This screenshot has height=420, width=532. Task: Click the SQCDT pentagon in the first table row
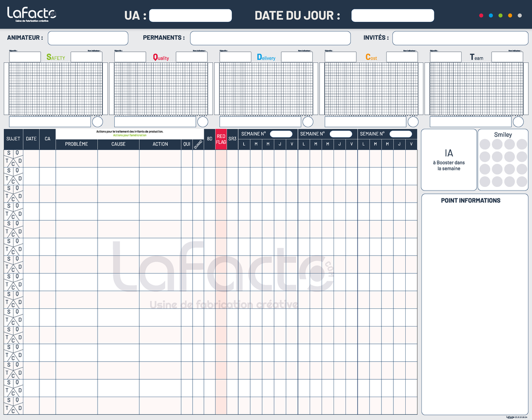[x=14, y=158]
